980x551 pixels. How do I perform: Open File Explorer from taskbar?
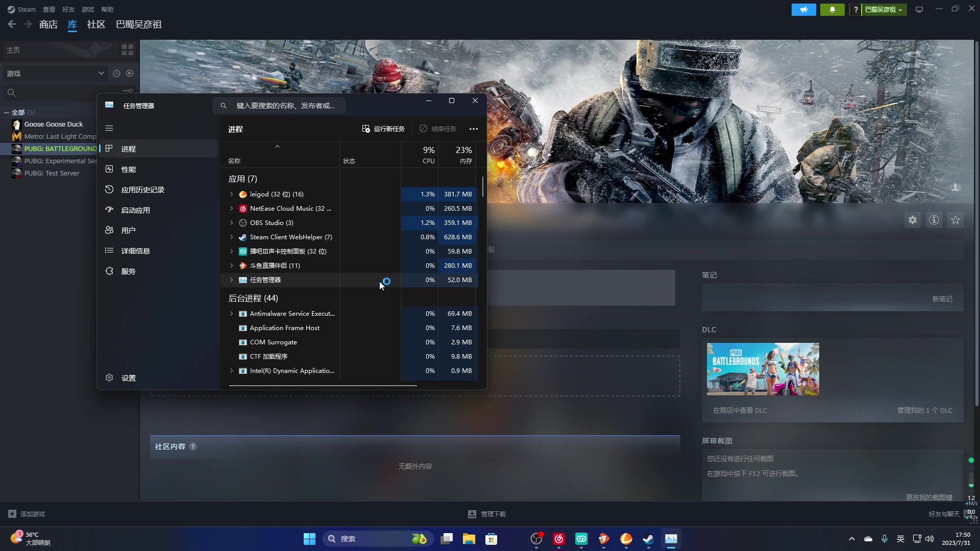point(469,539)
